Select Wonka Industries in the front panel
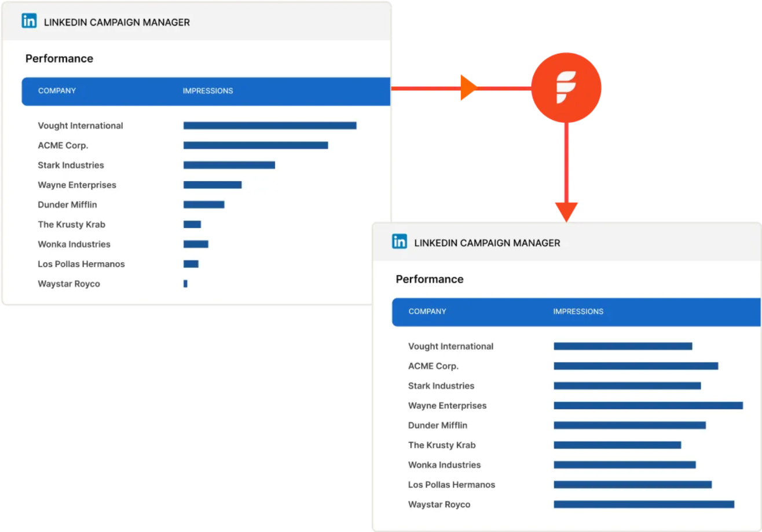Screen dimensions: 762x532 tap(445, 465)
